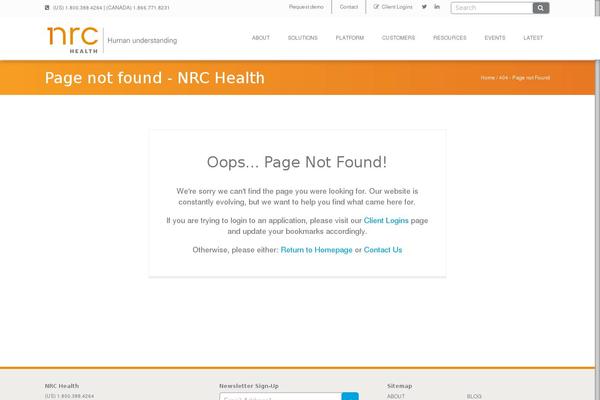Focus the newsletter Email Address field
This screenshot has width=600, height=400.
280,397
